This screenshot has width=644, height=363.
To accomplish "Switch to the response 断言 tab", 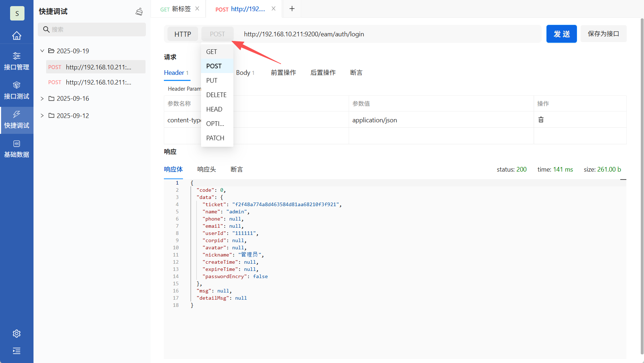I will click(237, 169).
